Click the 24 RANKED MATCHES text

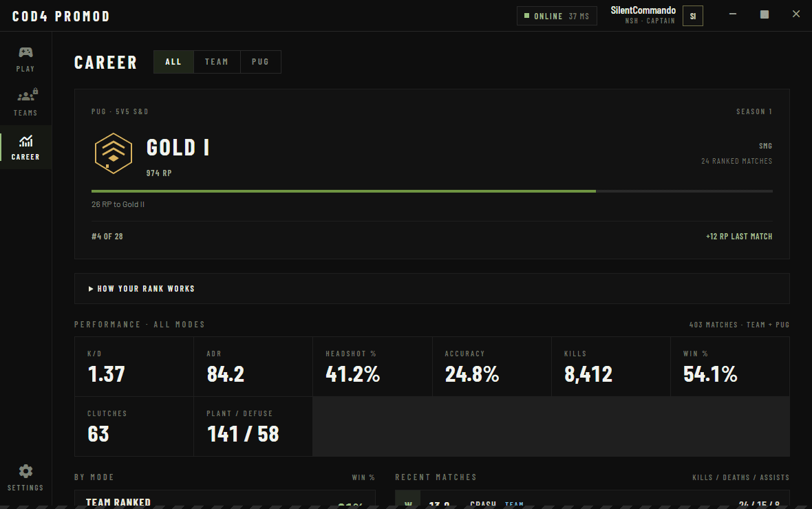tap(736, 161)
